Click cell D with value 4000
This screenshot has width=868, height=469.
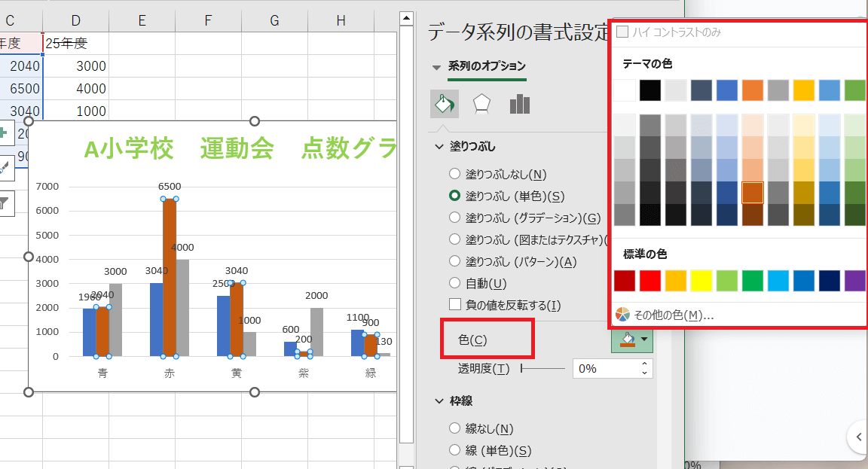[x=76, y=89]
